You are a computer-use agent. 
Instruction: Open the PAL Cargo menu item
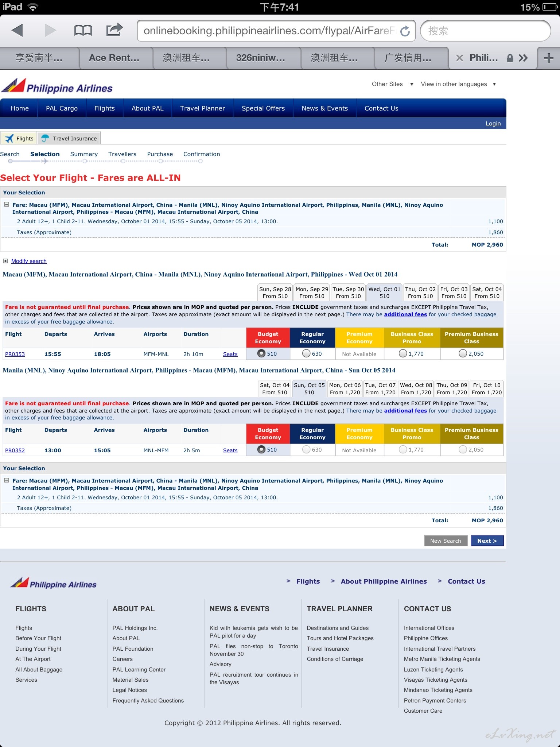62,108
